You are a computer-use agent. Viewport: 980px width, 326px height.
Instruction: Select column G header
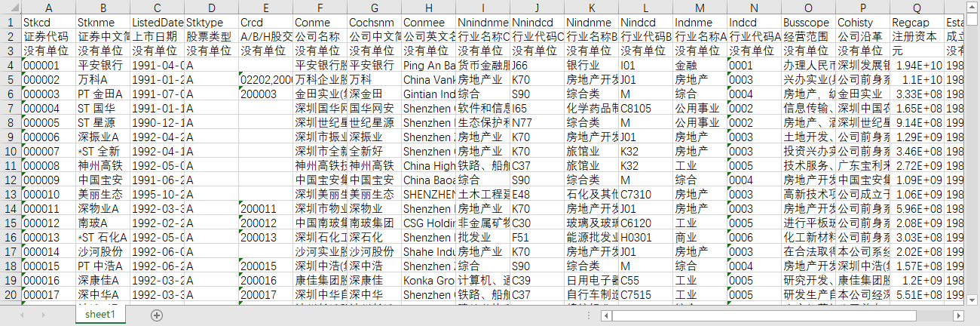(374, 8)
